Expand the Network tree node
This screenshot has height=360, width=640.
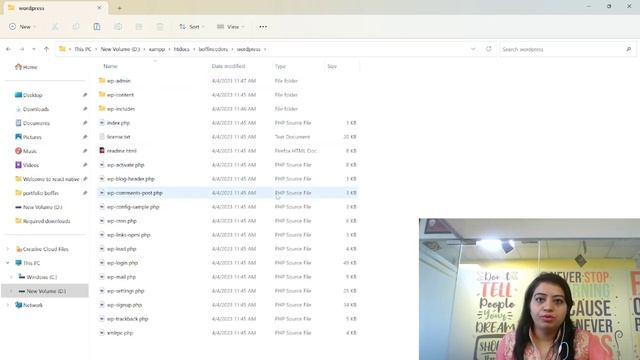[x=7, y=305]
